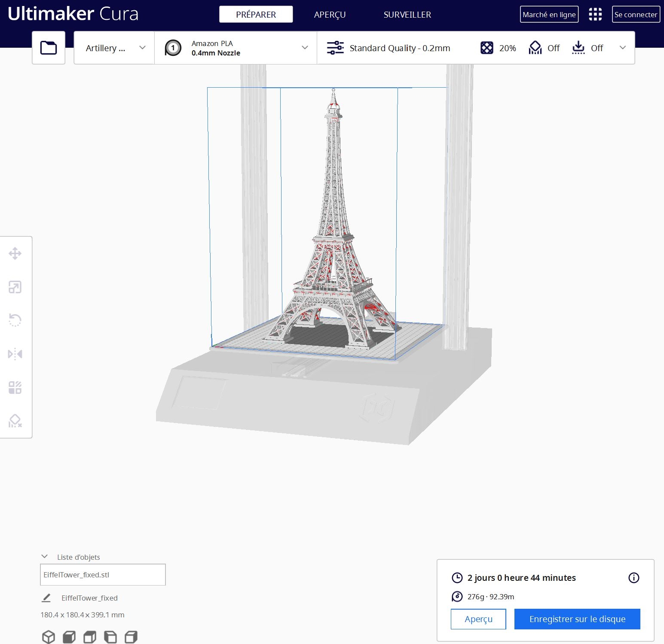
Task: Click Enregistrer sur le disque button
Action: pos(577,619)
